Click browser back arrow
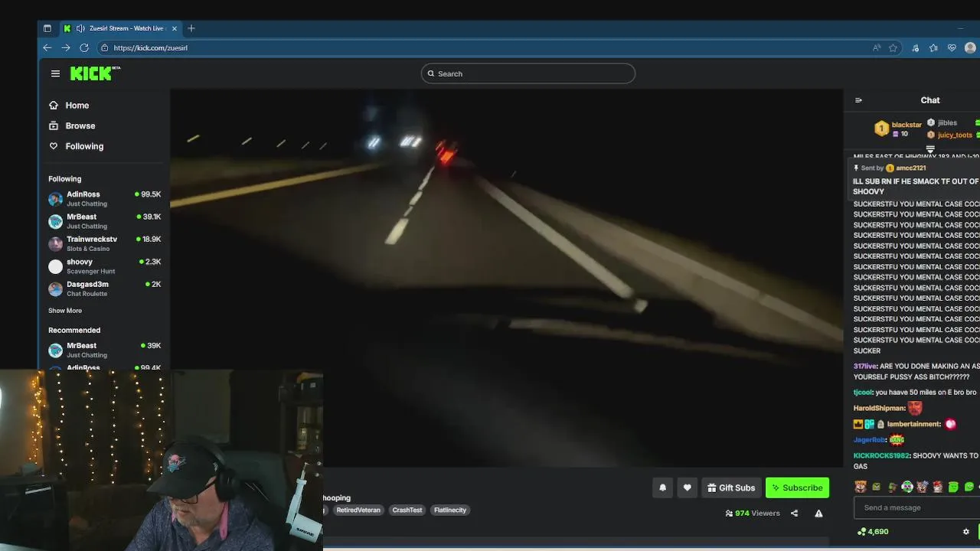Screen dimensions: 980x551 pyautogui.click(x=47, y=47)
